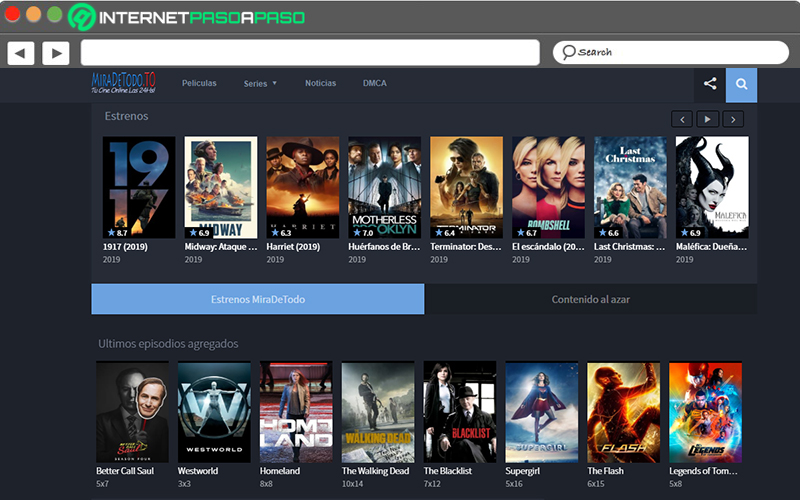Click the green maximize window button
This screenshot has height=500, width=800.
point(55,14)
